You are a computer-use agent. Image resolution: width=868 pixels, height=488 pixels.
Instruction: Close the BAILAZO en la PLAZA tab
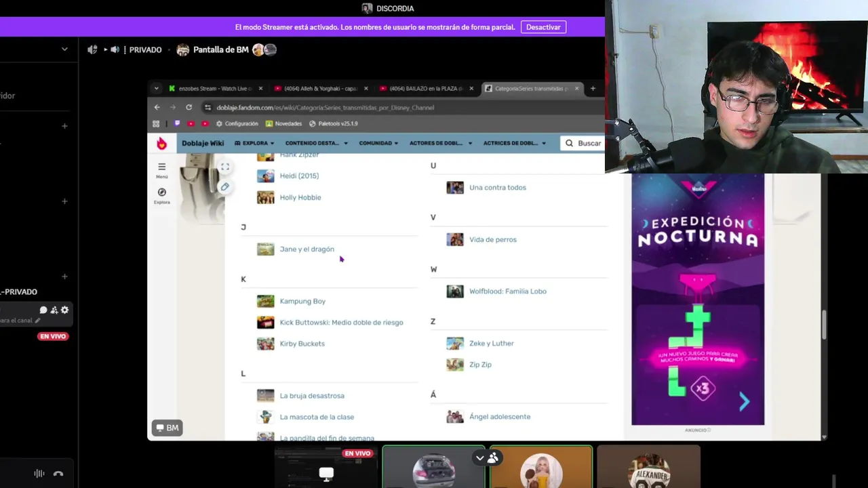click(471, 88)
